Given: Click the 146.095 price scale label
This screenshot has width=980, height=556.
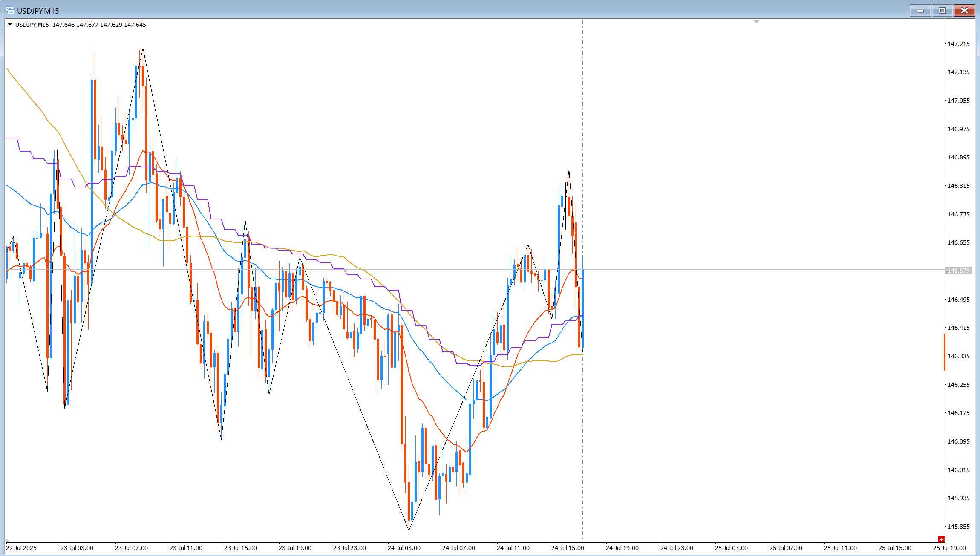Looking at the screenshot, I should click(x=958, y=441).
